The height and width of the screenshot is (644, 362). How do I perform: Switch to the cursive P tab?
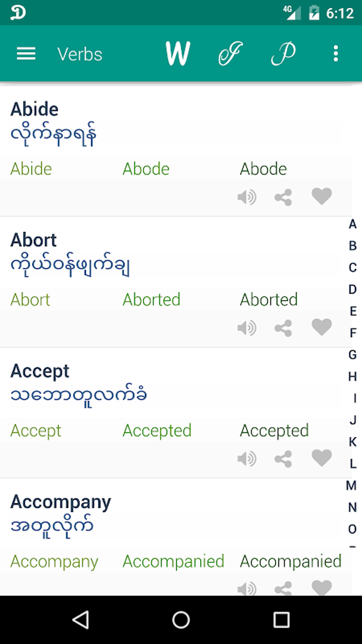click(x=283, y=54)
